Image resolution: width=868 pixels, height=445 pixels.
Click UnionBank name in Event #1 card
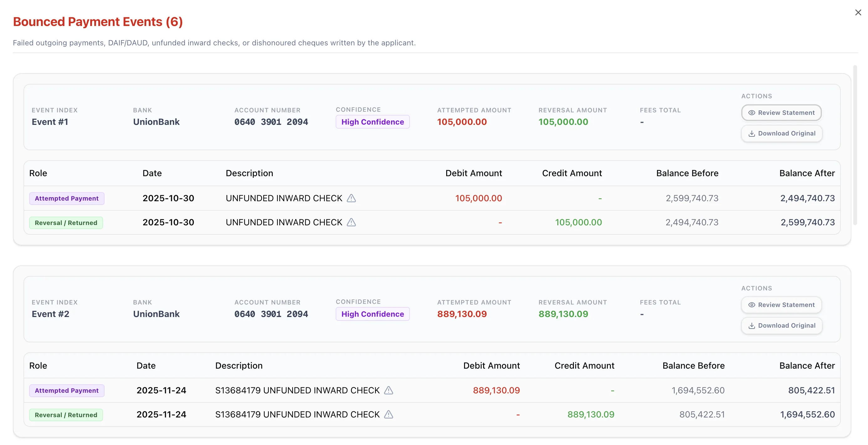click(x=156, y=122)
